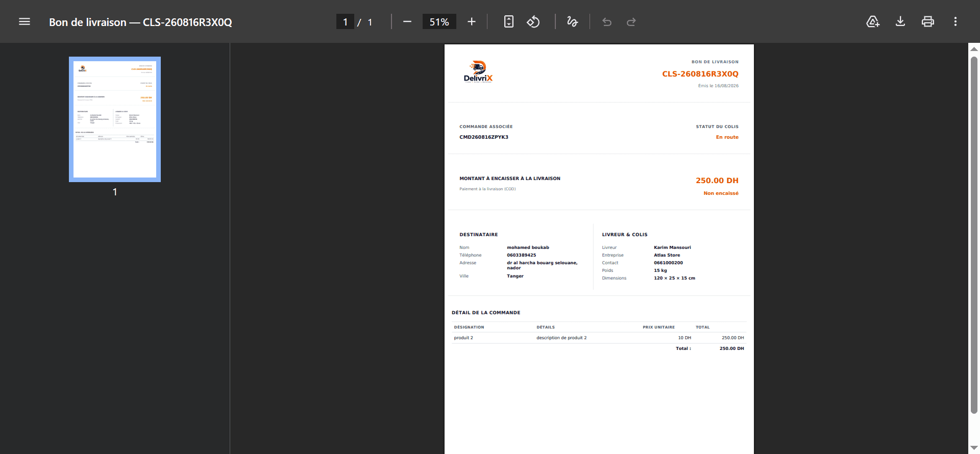Click the weight value 15 kg
Image resolution: width=980 pixels, height=454 pixels.
tap(660, 270)
